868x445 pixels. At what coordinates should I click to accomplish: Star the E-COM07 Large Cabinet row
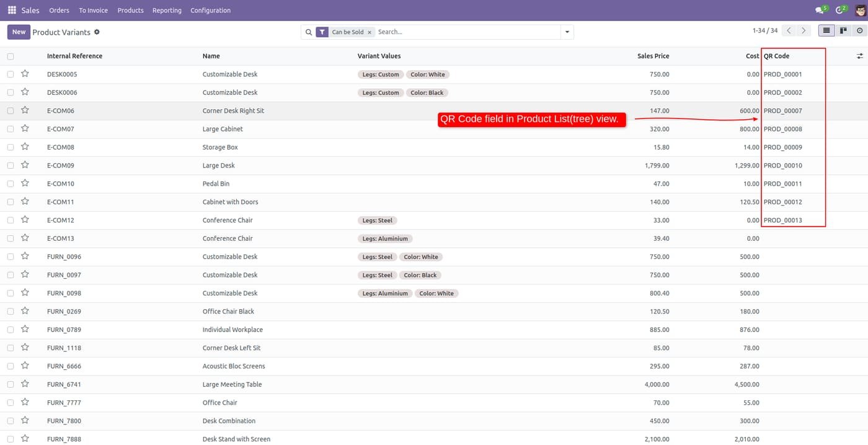pyautogui.click(x=25, y=128)
